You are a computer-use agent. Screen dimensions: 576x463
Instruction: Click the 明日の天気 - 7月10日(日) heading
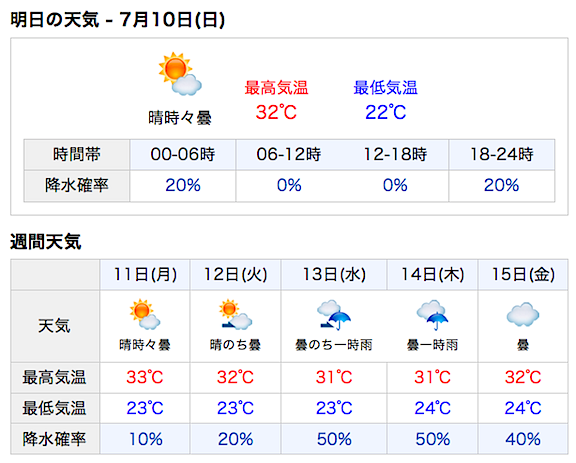pyautogui.click(x=118, y=19)
